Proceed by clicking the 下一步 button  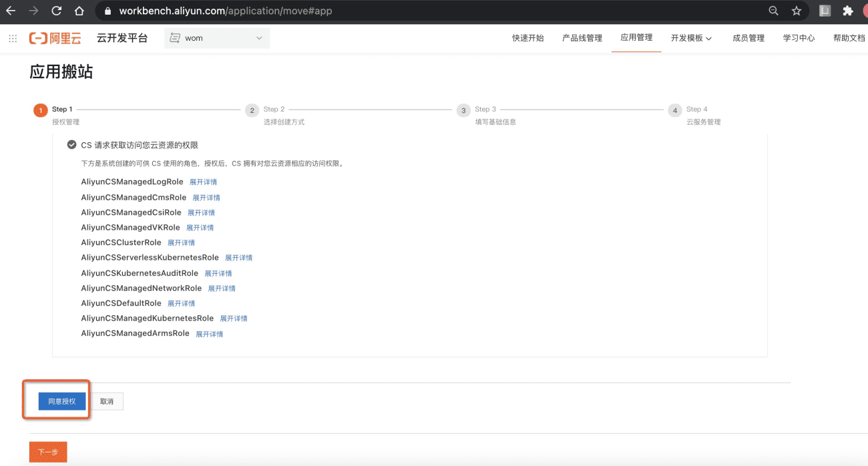pos(47,451)
